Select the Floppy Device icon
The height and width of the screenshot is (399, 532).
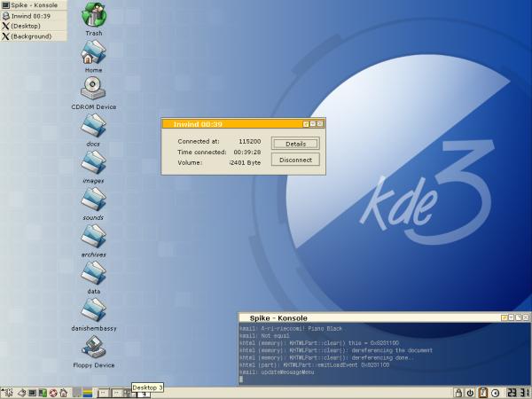[x=94, y=351]
